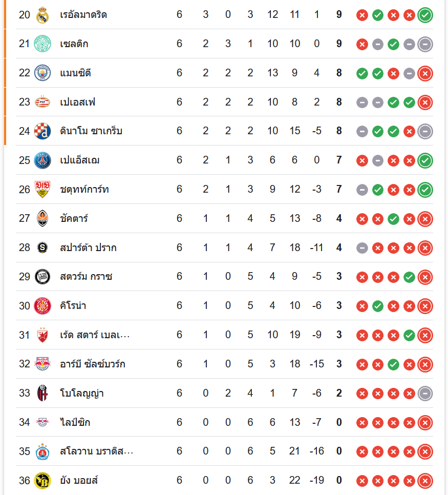Click the RB Salzburg bull logo

42,364
